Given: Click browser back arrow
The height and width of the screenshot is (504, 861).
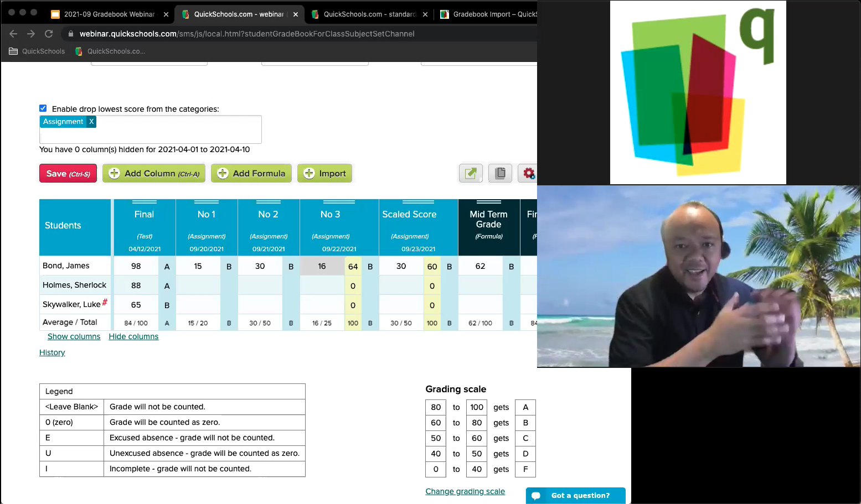Looking at the screenshot, I should 13,34.
